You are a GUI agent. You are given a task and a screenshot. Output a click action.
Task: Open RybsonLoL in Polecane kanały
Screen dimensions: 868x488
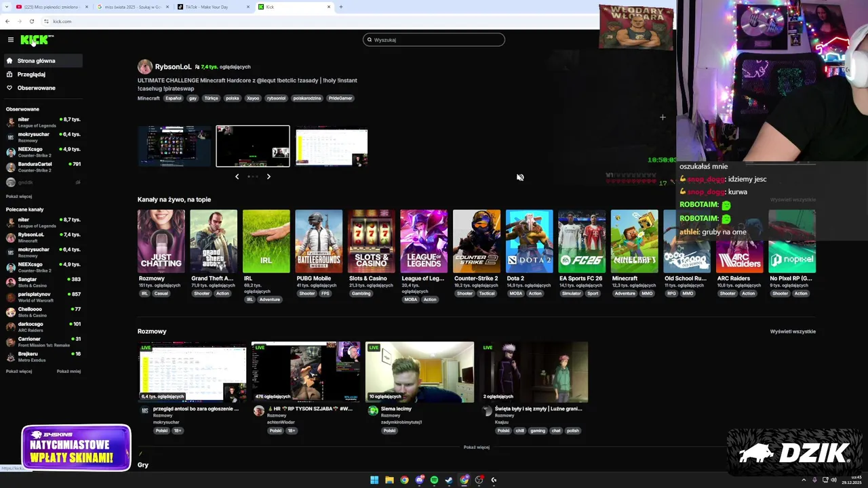43,237
